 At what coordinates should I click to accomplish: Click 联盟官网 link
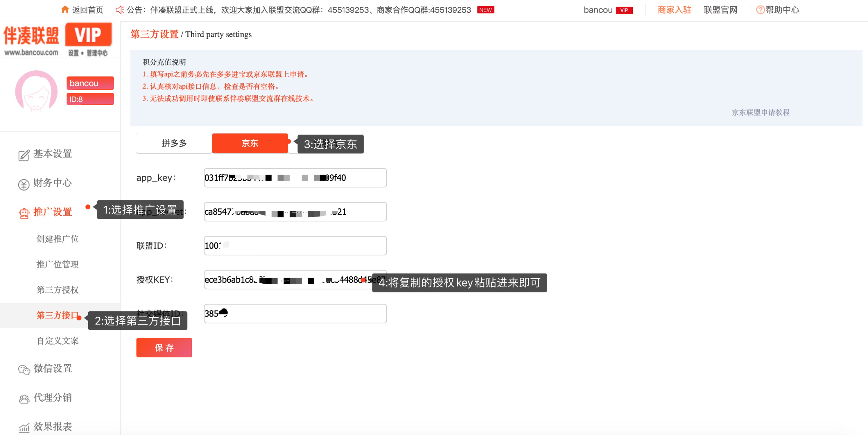click(x=720, y=10)
